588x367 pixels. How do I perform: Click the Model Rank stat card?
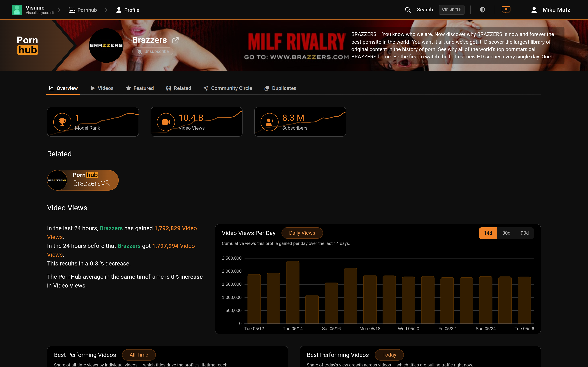[x=93, y=122]
